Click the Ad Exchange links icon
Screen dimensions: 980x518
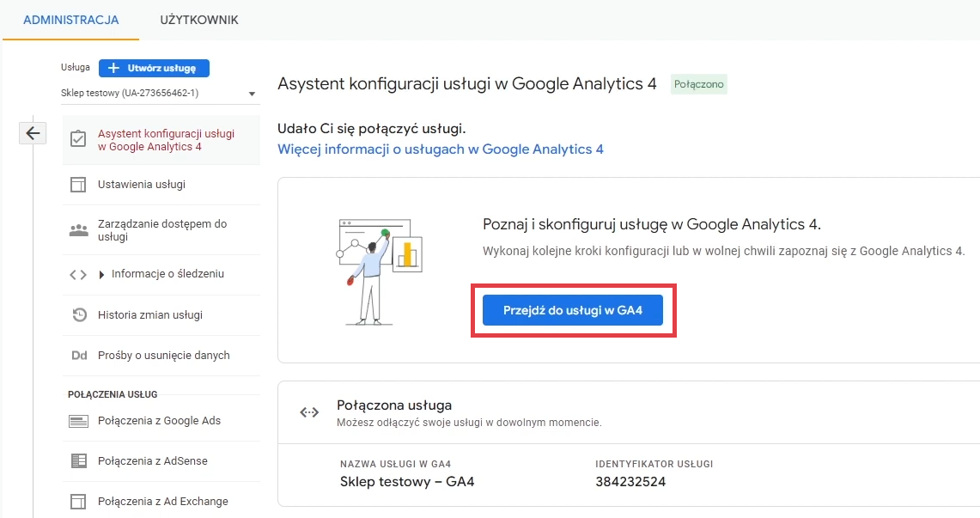[x=78, y=501]
